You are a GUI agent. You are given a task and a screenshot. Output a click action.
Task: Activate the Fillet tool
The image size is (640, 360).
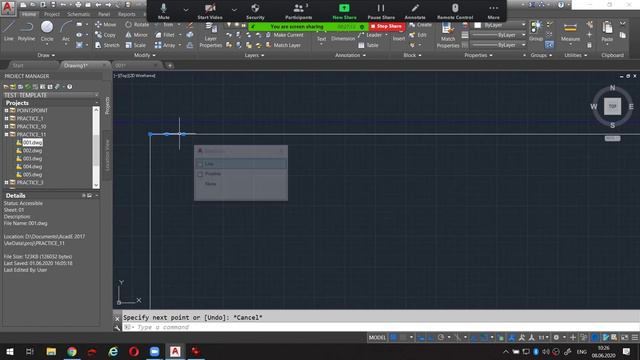tap(165, 35)
